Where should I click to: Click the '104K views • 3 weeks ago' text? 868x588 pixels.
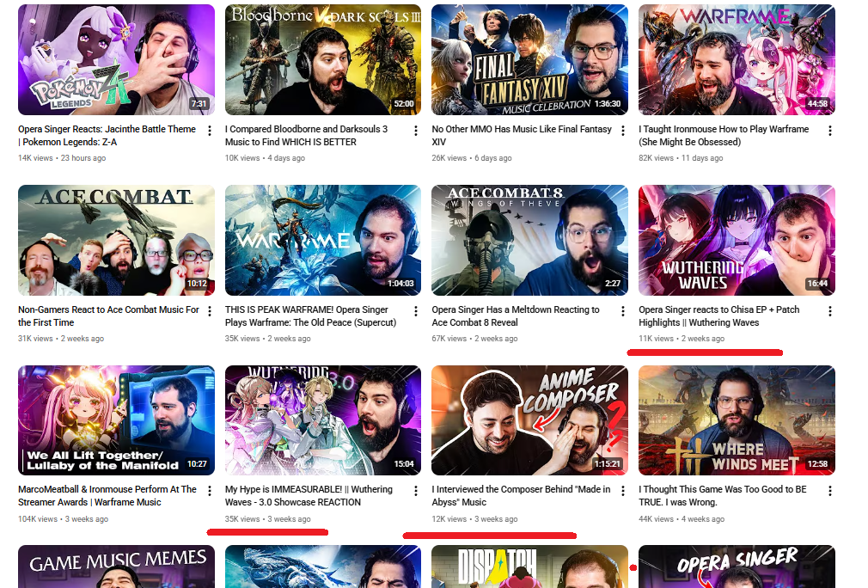(63, 518)
